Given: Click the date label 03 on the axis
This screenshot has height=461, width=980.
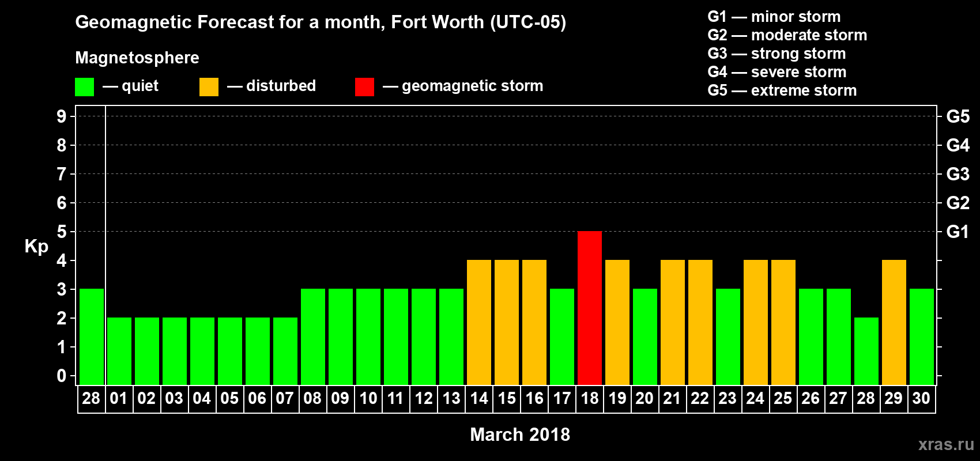Looking at the screenshot, I should click(x=174, y=399).
